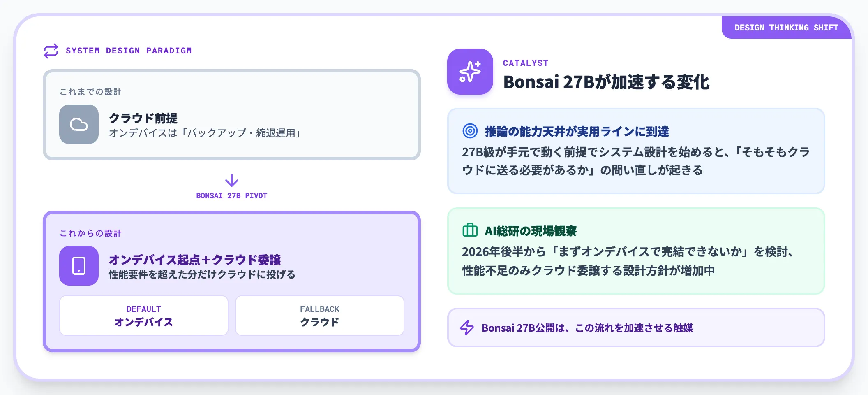868x395 pixels.
Task: Click the オンデバイス起点+クラウド委譲 title
Action: (x=195, y=260)
